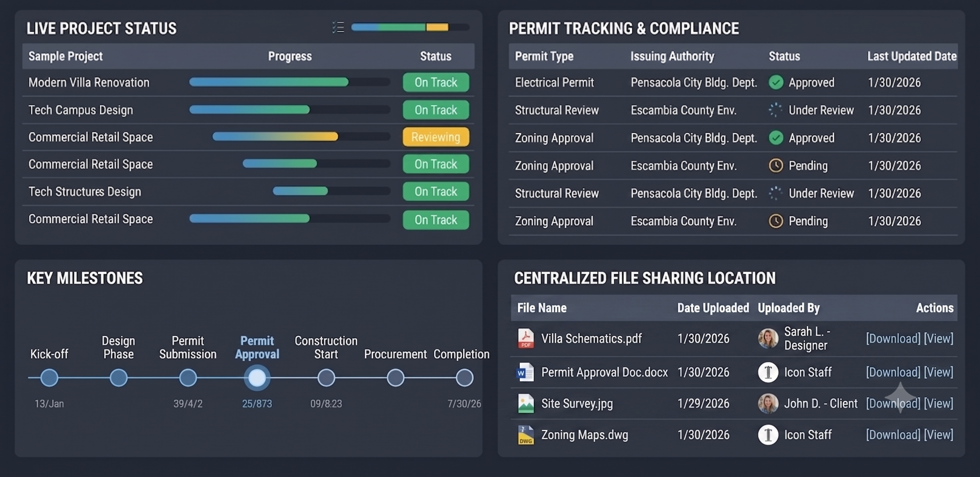The height and width of the screenshot is (477, 980).
Task: Click the 13/Jan kick-off date
Action: (x=49, y=403)
